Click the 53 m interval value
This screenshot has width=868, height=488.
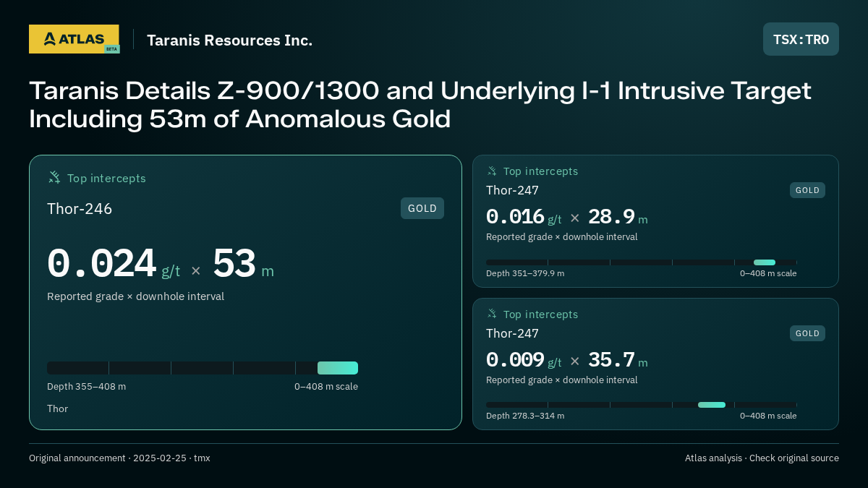(x=234, y=264)
